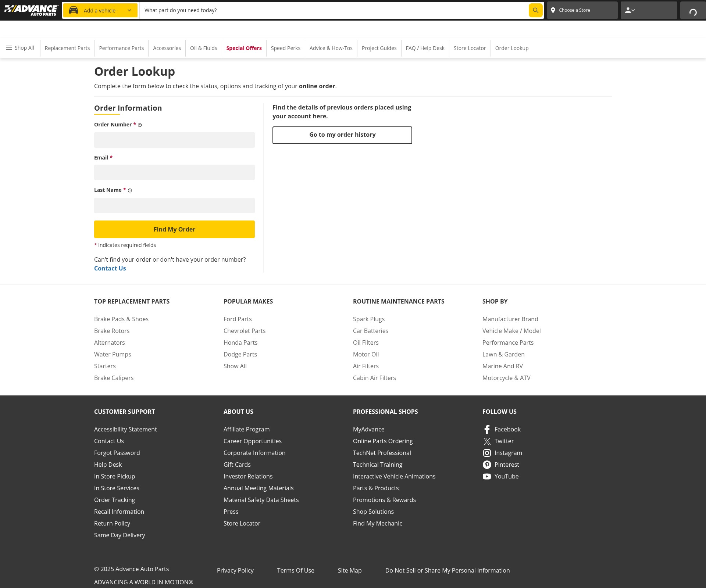Click the search magnifier icon
The height and width of the screenshot is (588, 706).
coord(535,10)
